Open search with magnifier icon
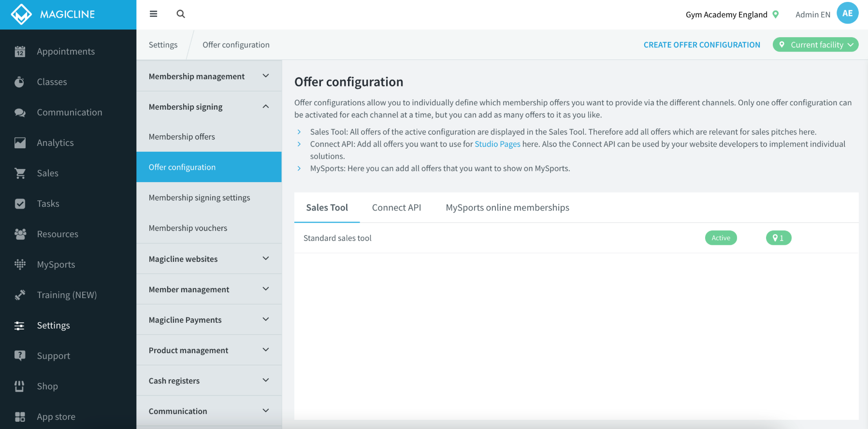 (x=181, y=14)
